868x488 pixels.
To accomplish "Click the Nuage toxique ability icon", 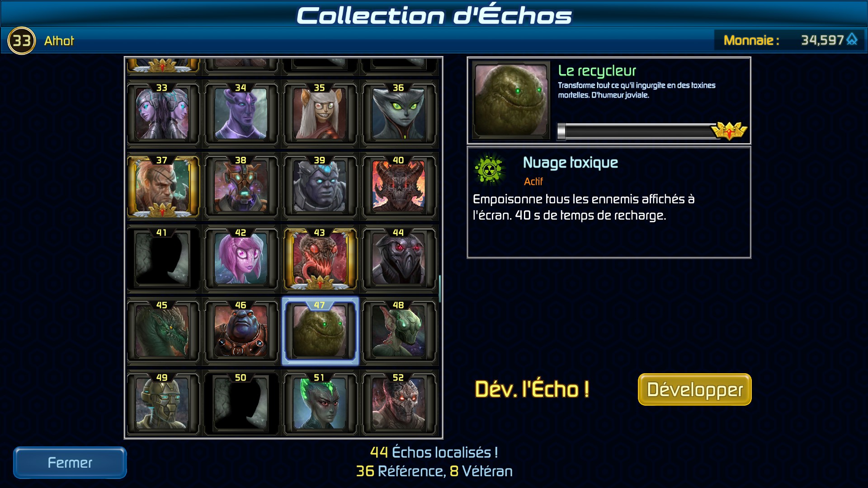I will (x=489, y=170).
